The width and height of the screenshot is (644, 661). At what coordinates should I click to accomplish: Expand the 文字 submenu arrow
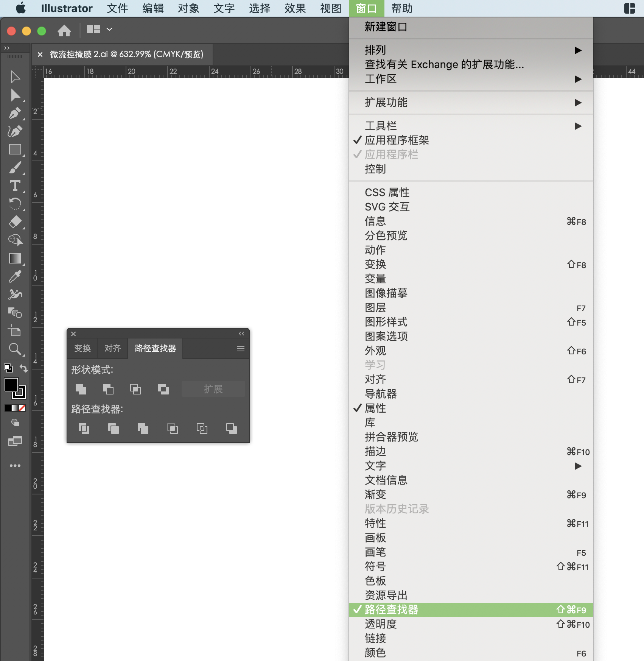click(x=578, y=466)
